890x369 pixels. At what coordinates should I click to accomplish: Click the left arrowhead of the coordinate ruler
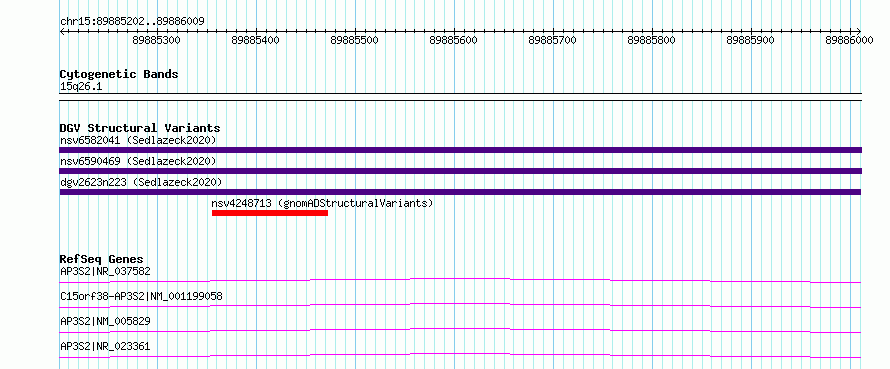(62, 31)
